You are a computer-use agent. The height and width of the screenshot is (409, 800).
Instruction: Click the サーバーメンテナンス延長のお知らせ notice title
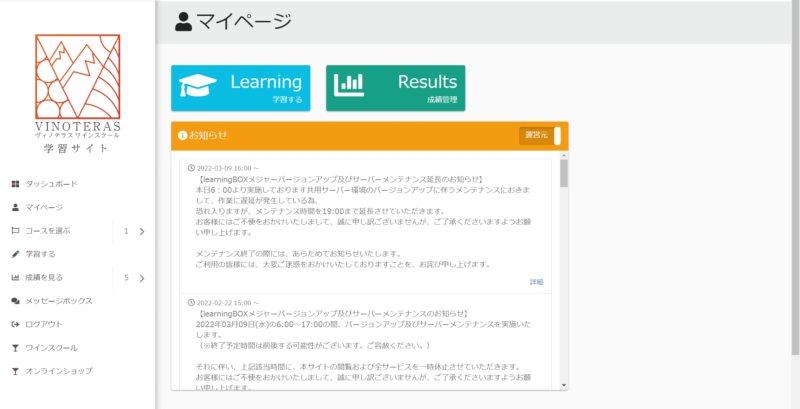(339, 179)
